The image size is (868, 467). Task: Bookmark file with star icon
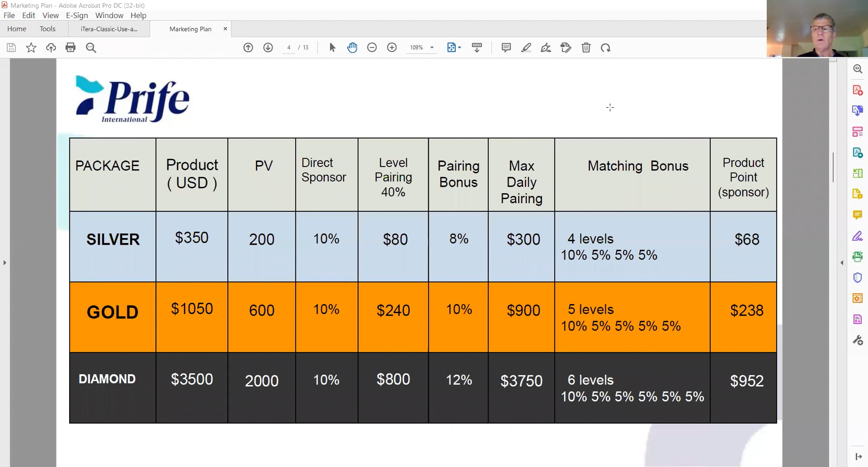click(x=31, y=47)
